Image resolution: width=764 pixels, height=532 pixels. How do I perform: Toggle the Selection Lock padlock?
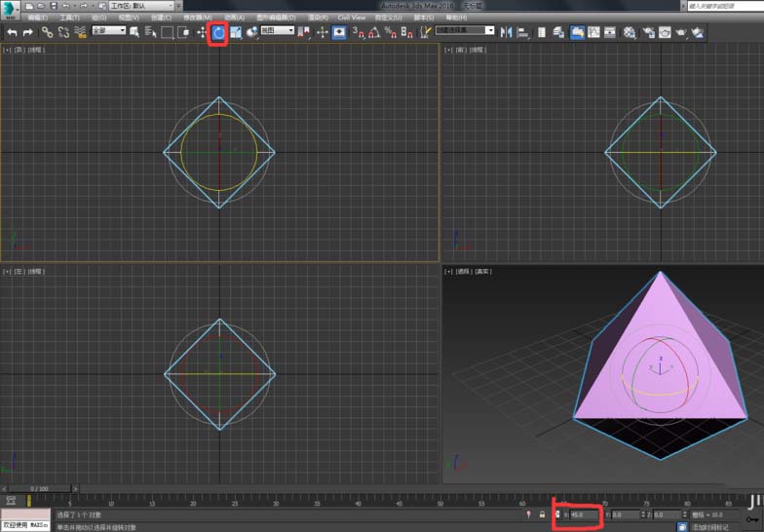click(542, 514)
